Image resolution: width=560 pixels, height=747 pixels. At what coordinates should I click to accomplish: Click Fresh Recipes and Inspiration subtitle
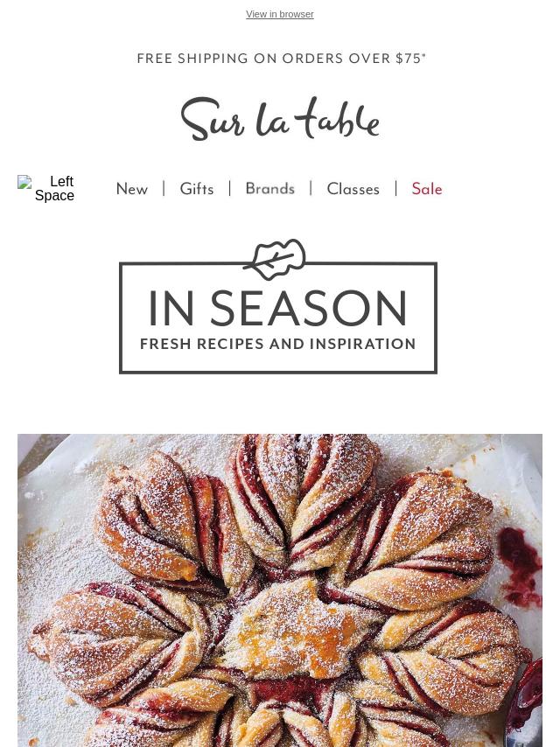pyautogui.click(x=278, y=344)
